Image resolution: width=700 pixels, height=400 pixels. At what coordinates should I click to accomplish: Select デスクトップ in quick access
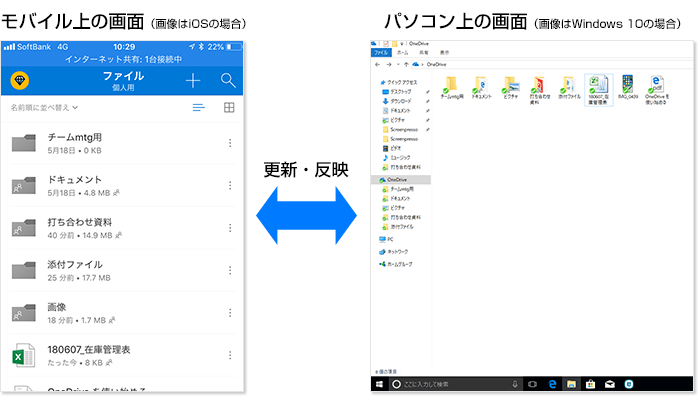(397, 92)
